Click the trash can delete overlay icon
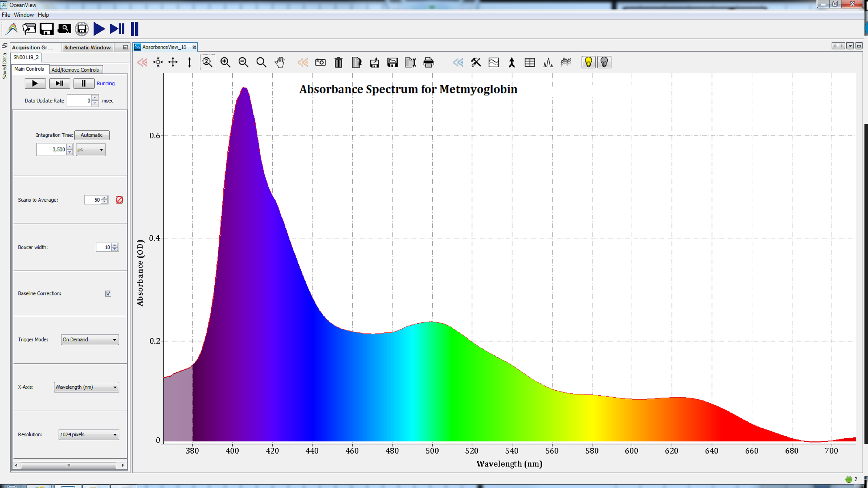The width and height of the screenshot is (868, 488). point(338,63)
